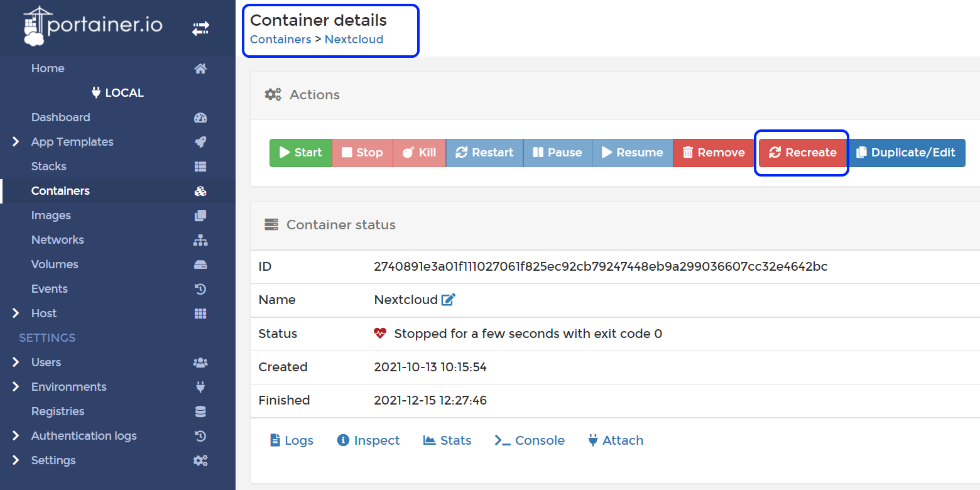Open the Home menu item
The width and height of the screenshot is (980, 490).
pos(117,68)
